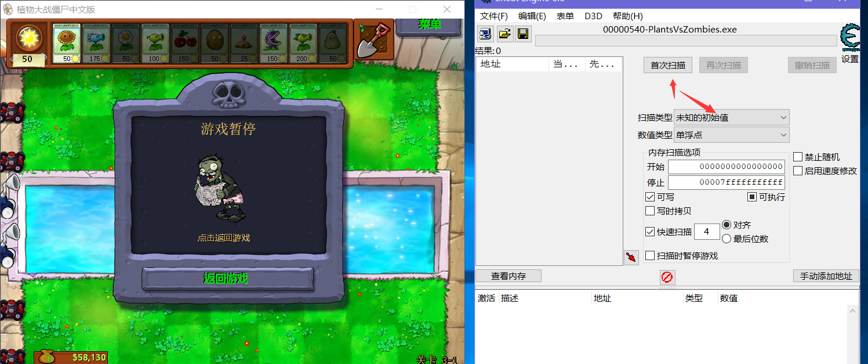Click the 查看内存 (memory view) button

[509, 276]
